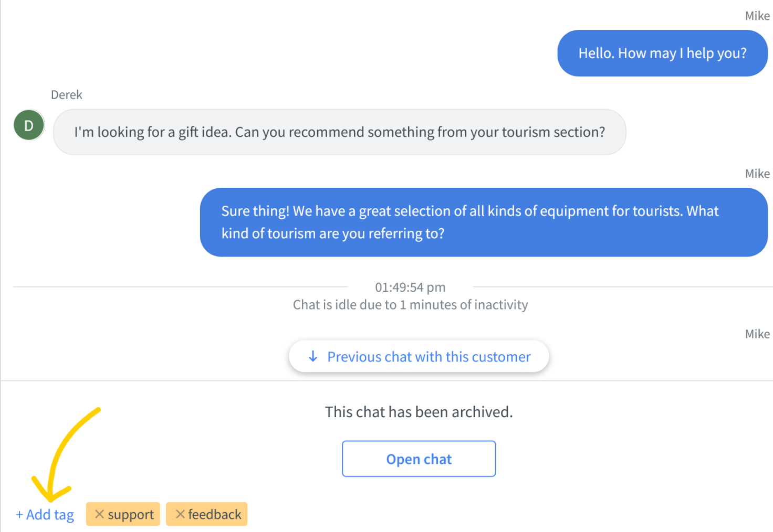Click the Chat is idle inactivity notice

click(410, 305)
